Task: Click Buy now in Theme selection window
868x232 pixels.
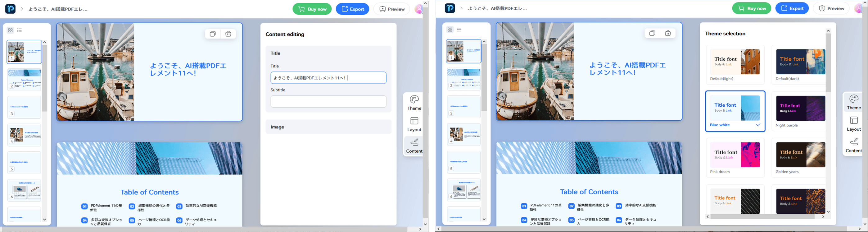Action: [x=751, y=8]
